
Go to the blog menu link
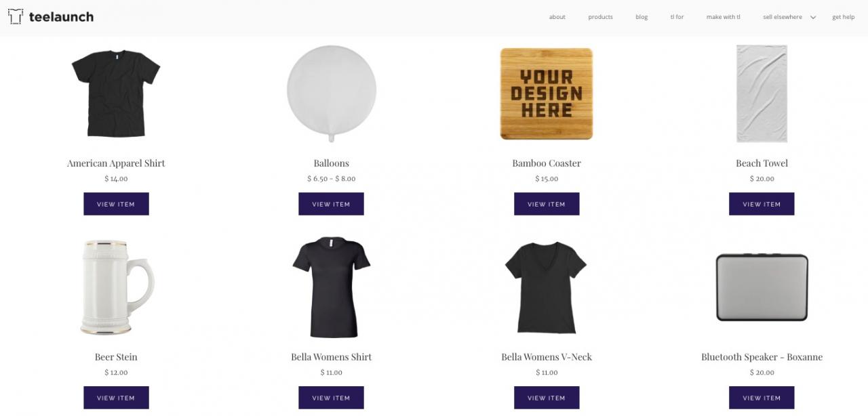click(642, 17)
